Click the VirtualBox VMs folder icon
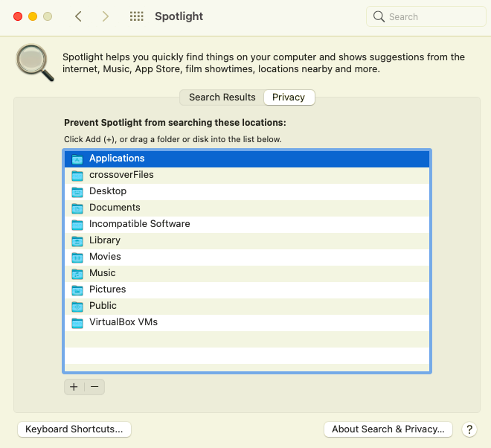This screenshot has height=448, width=491. 77,323
